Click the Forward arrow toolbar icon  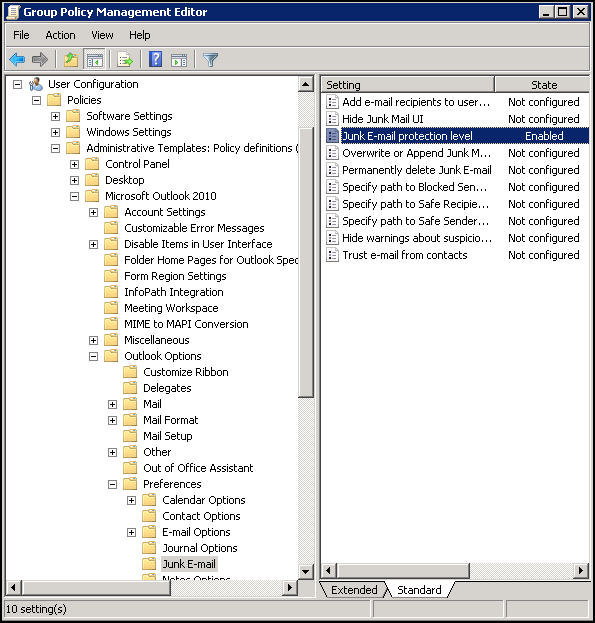coord(40,60)
